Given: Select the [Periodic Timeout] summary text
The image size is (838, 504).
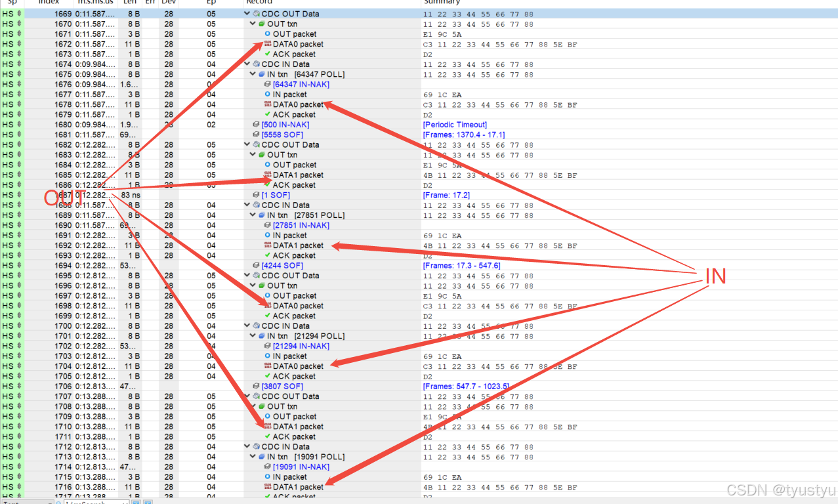Looking at the screenshot, I should tap(455, 125).
